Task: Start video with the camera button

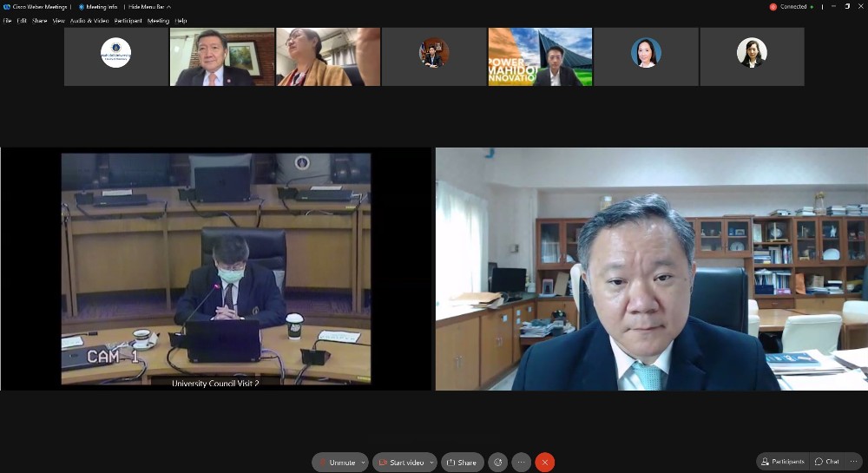Action: [x=400, y=463]
